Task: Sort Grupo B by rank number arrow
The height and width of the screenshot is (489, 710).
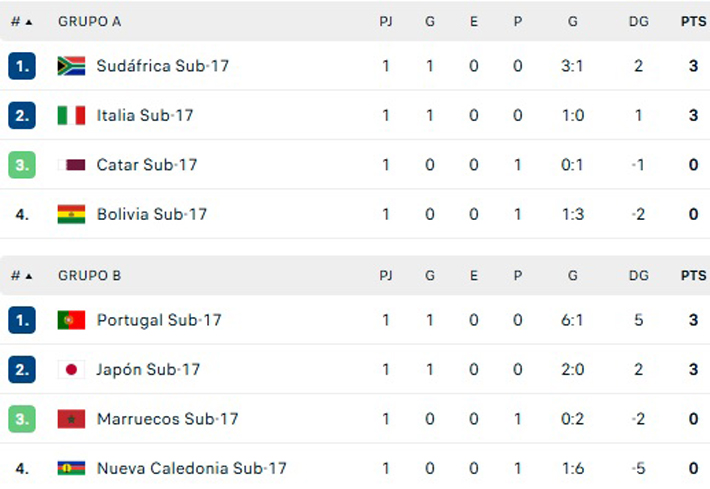Action: 22,275
